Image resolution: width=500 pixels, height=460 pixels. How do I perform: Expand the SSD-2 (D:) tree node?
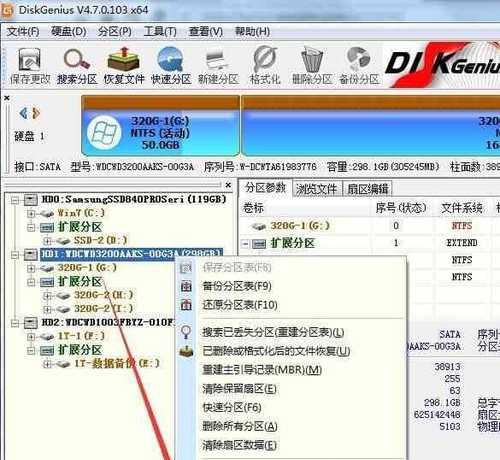pyautogui.click(x=47, y=241)
